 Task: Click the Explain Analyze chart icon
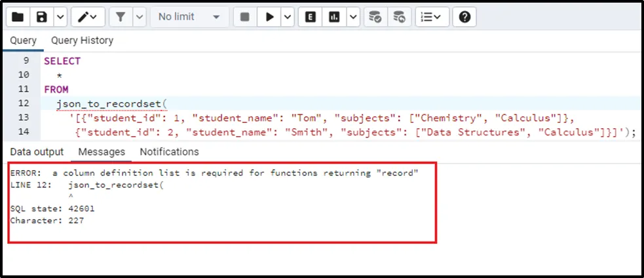pyautogui.click(x=335, y=17)
